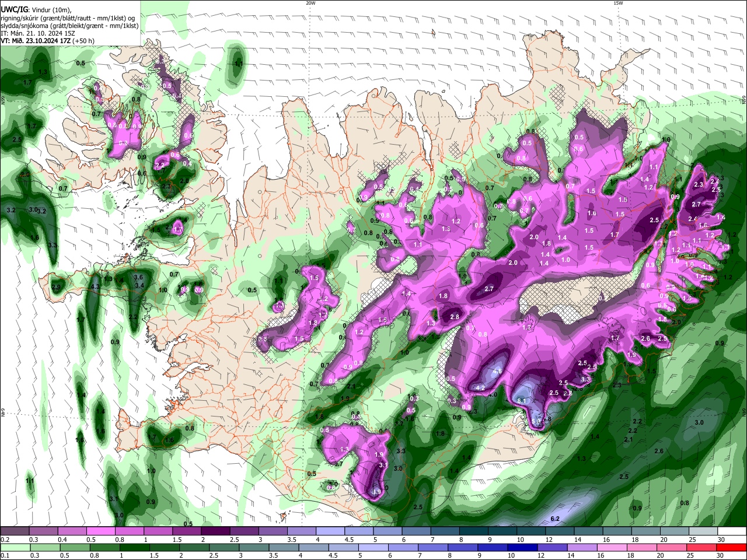Click the '4.3' rain value off the west coast
Screen dimensions: 747x560
pos(95,286)
